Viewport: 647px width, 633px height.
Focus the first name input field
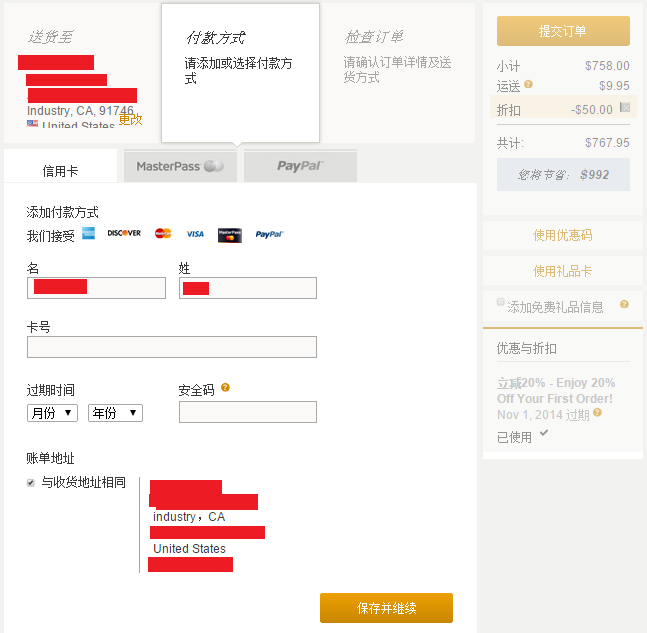point(97,288)
